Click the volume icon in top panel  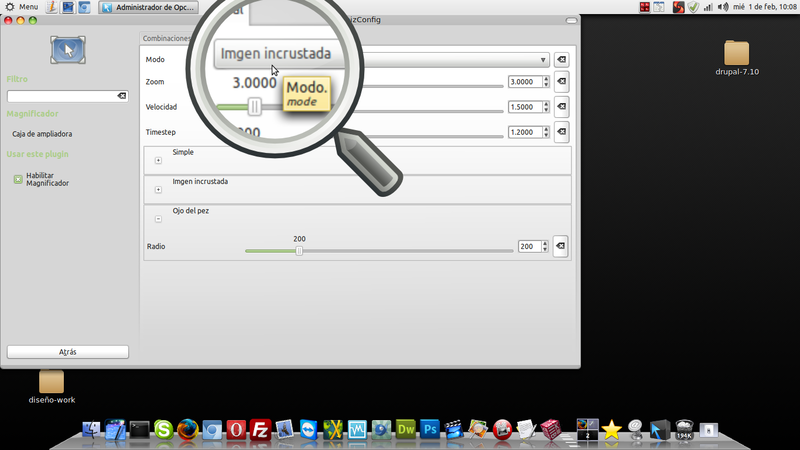click(723, 7)
